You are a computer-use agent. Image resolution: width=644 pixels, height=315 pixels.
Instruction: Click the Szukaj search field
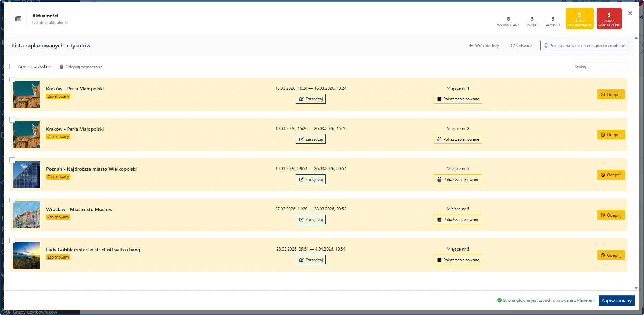(599, 67)
